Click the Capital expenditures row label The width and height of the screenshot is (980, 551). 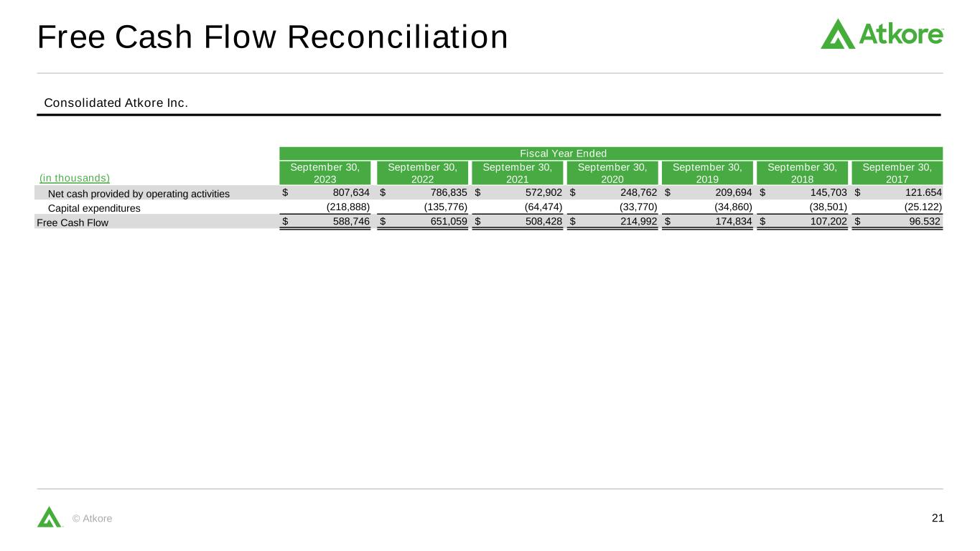point(94,208)
